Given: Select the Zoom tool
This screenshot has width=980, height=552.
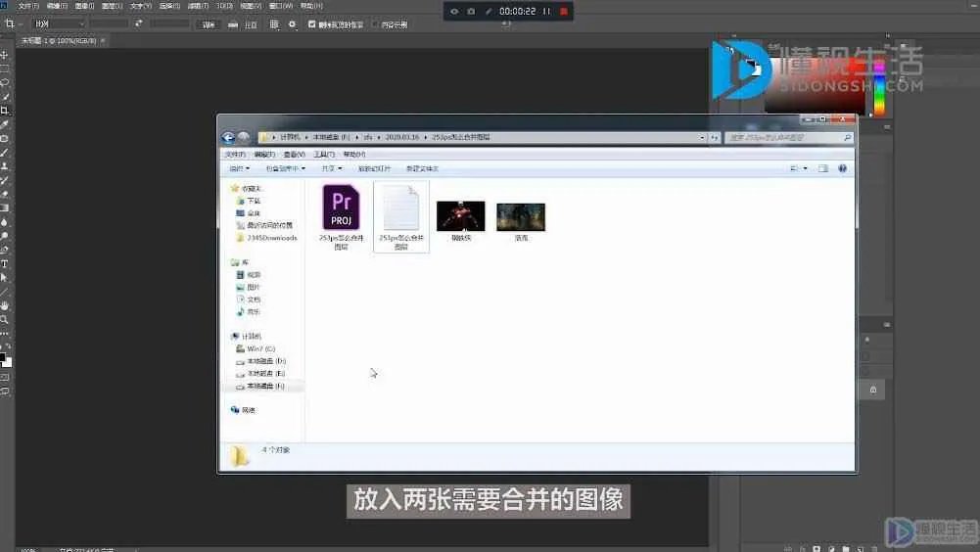Looking at the screenshot, I should click(x=4, y=319).
